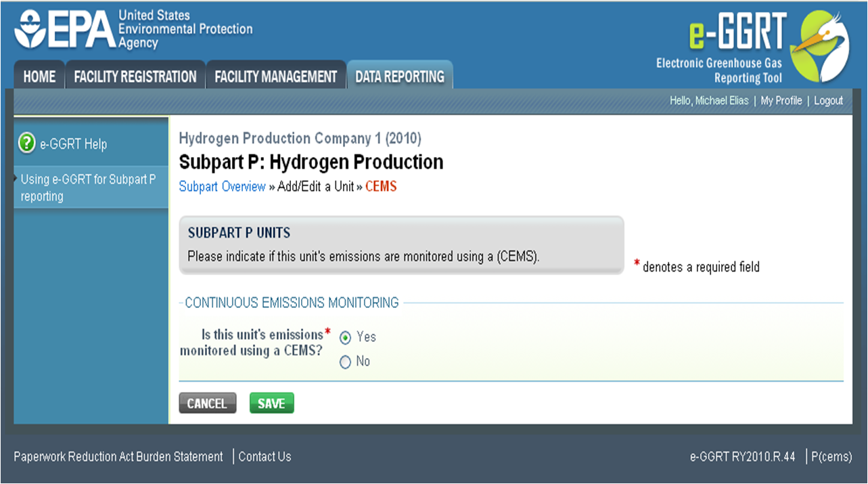Viewport: 868px width, 484px height.
Task: Click the United States Environmental Protection Agency text
Action: (x=185, y=29)
